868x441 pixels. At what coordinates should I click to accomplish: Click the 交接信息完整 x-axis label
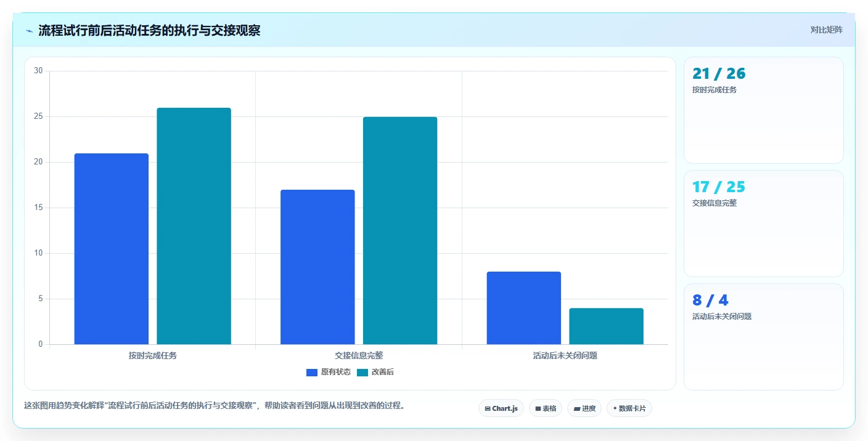(x=359, y=355)
